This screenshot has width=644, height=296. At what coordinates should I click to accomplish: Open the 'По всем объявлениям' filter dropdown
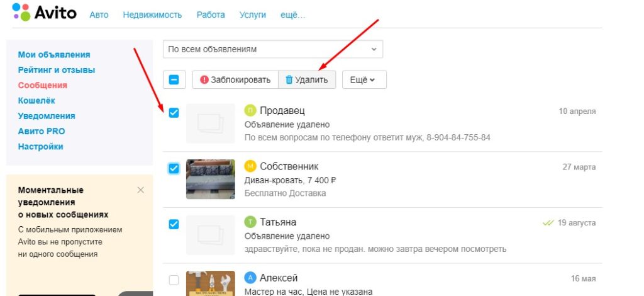point(272,49)
